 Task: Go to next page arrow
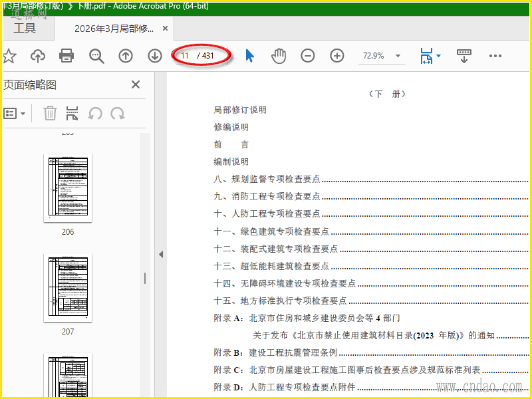pyautogui.click(x=155, y=56)
